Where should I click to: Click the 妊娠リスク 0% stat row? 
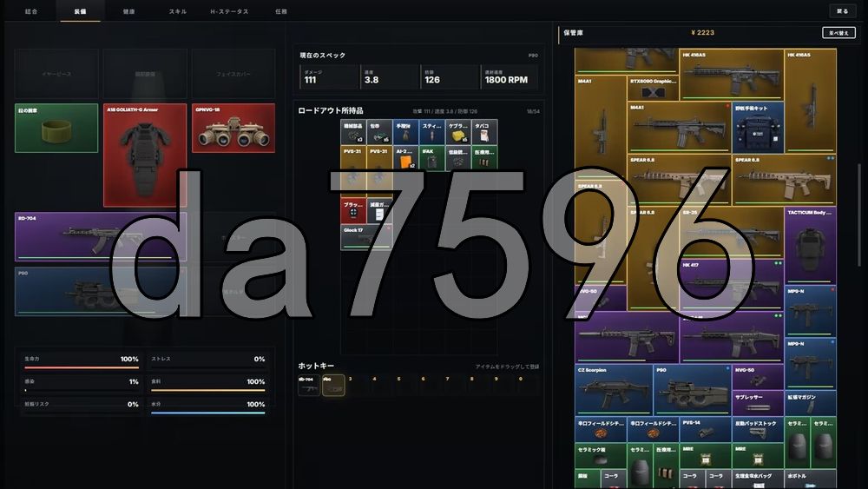click(82, 406)
